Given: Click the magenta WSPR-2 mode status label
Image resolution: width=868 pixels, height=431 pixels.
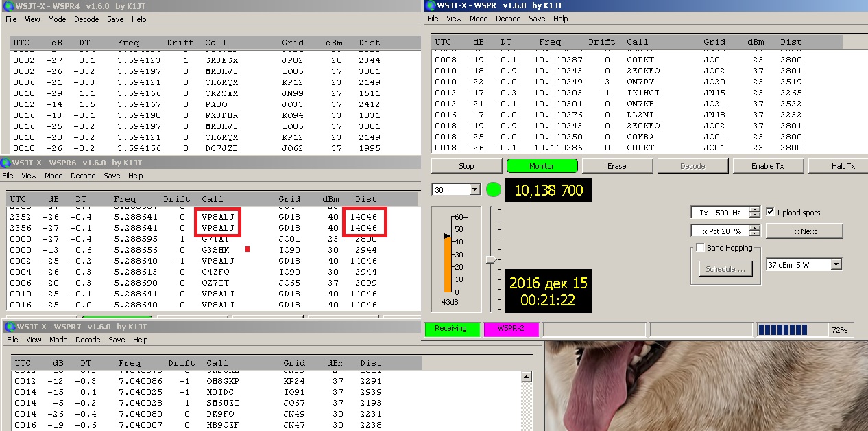Looking at the screenshot, I should pyautogui.click(x=511, y=329).
